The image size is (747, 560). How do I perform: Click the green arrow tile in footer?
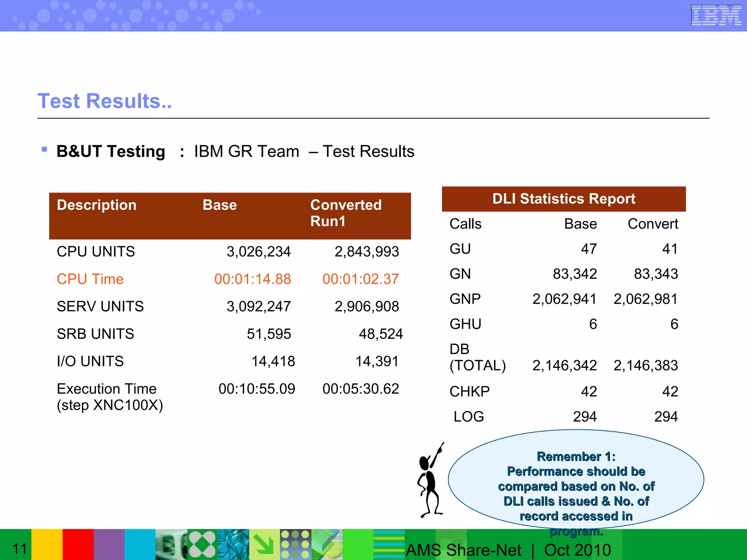tap(264, 544)
